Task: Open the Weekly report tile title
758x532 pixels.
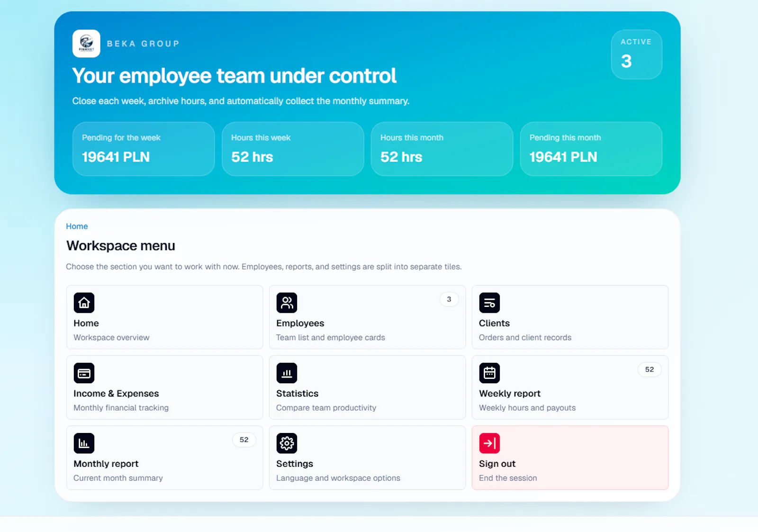Action: click(x=509, y=394)
